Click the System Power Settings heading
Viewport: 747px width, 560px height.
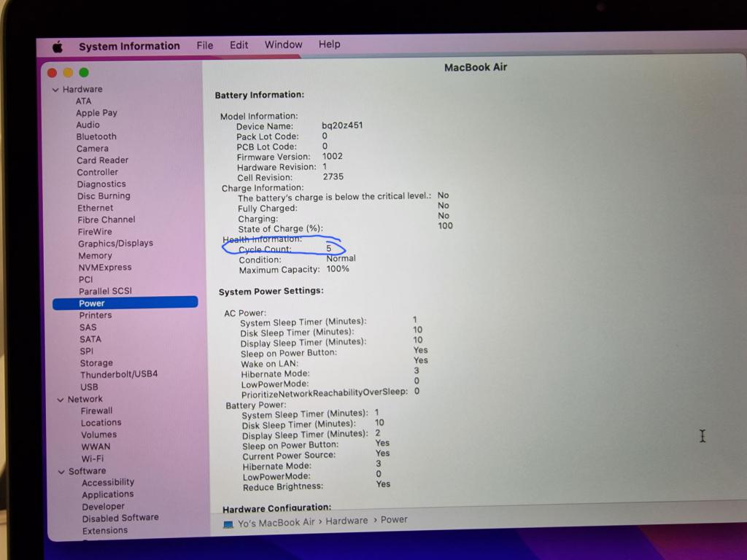pyautogui.click(x=271, y=292)
